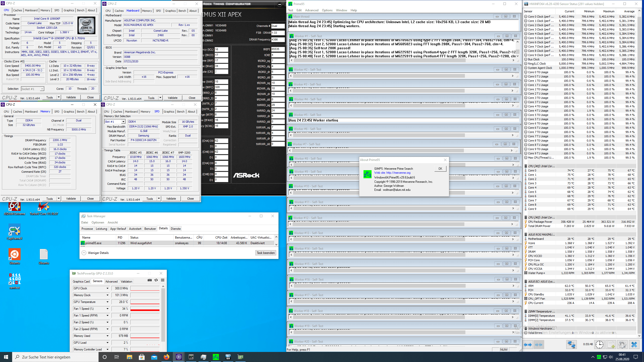Click GPU-Z sensors vertical scrollbar
This screenshot has height=362, width=644.
(x=163, y=318)
